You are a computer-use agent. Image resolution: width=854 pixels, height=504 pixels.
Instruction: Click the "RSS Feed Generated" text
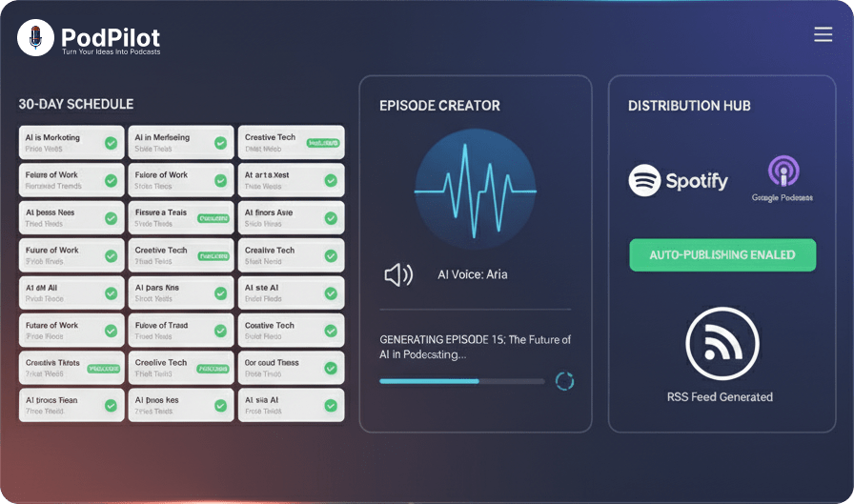pos(720,396)
